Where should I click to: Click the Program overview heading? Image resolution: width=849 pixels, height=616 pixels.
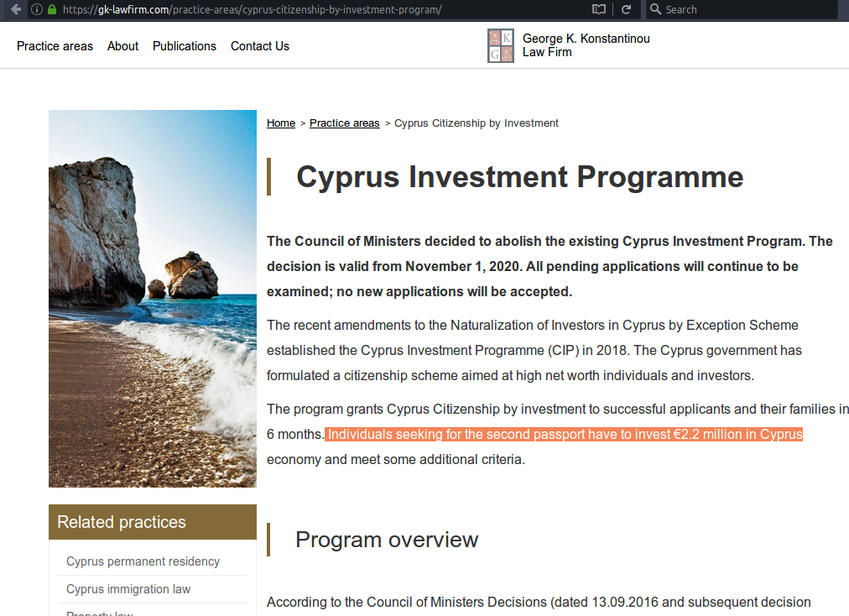387,540
